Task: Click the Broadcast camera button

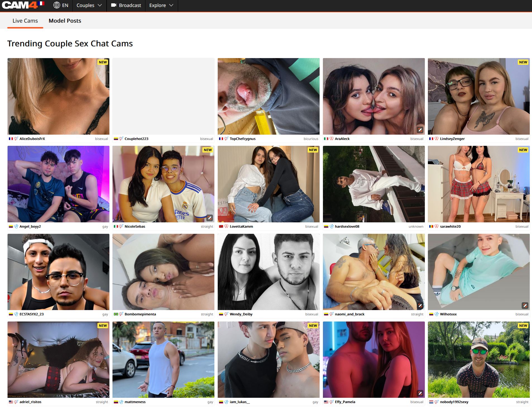Action: [x=126, y=5]
